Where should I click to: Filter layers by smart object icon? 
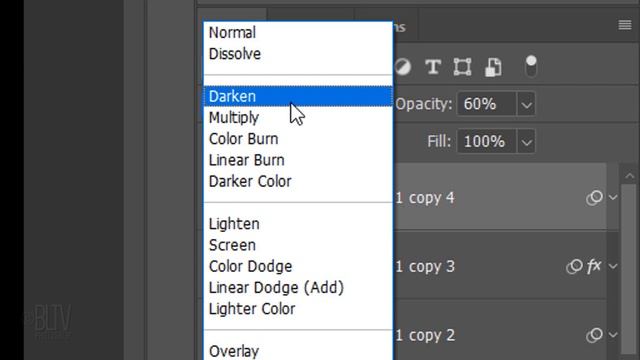pyautogui.click(x=493, y=67)
